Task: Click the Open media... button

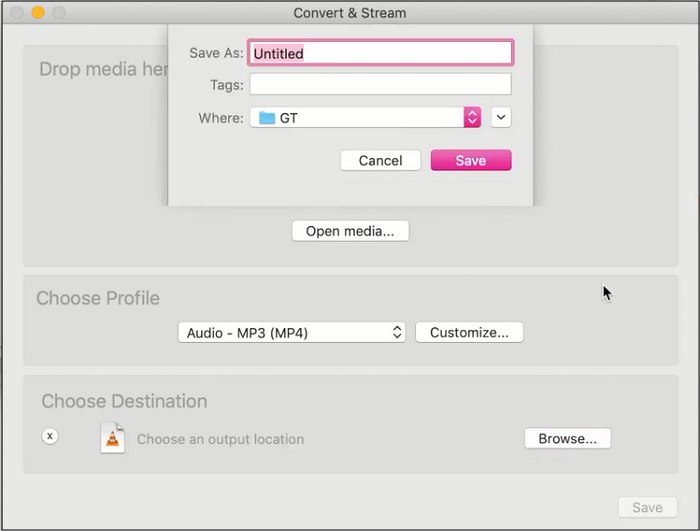Action: pyautogui.click(x=350, y=231)
